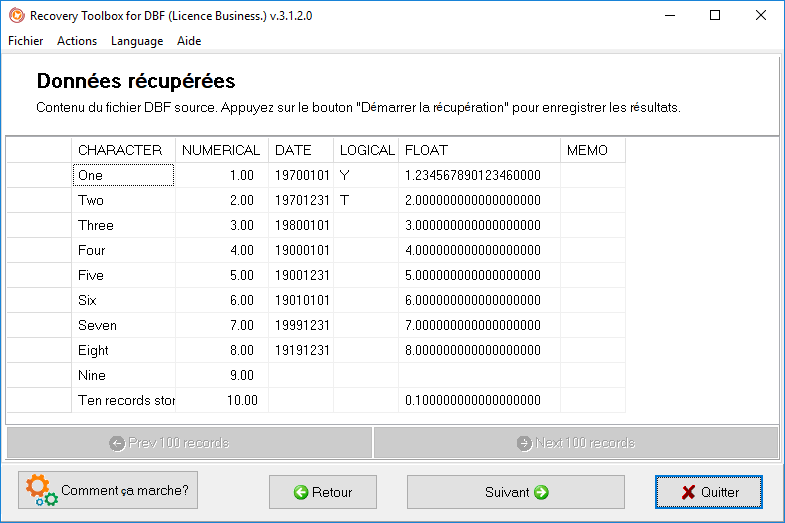Select the cell containing Eight
The image size is (785, 523).
click(124, 350)
